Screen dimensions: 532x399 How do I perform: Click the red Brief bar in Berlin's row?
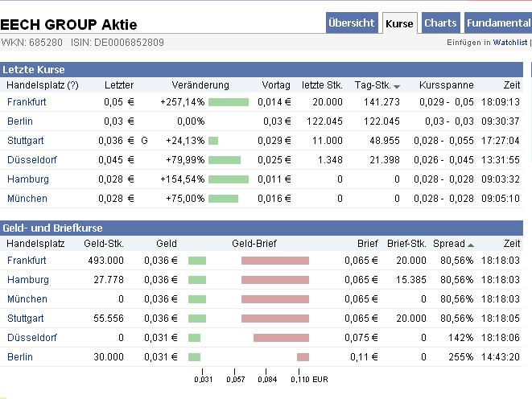pyautogui.click(x=303, y=357)
